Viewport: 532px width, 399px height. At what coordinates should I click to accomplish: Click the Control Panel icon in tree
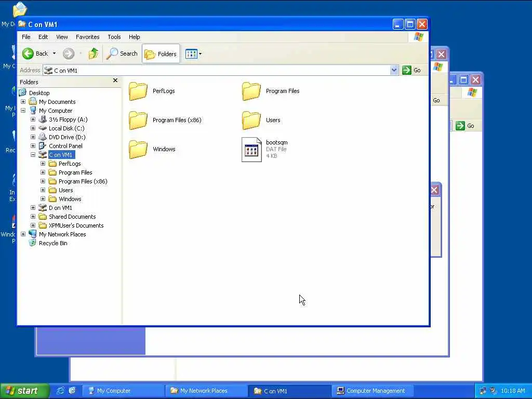43,146
